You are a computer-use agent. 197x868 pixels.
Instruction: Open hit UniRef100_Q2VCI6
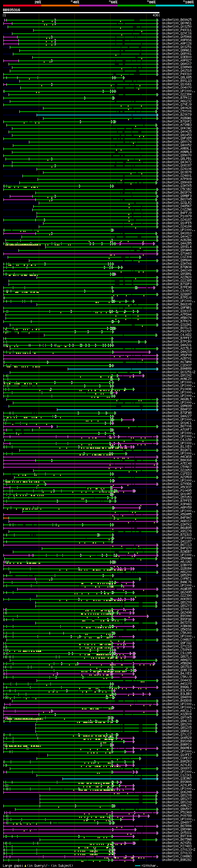pos(177,34)
